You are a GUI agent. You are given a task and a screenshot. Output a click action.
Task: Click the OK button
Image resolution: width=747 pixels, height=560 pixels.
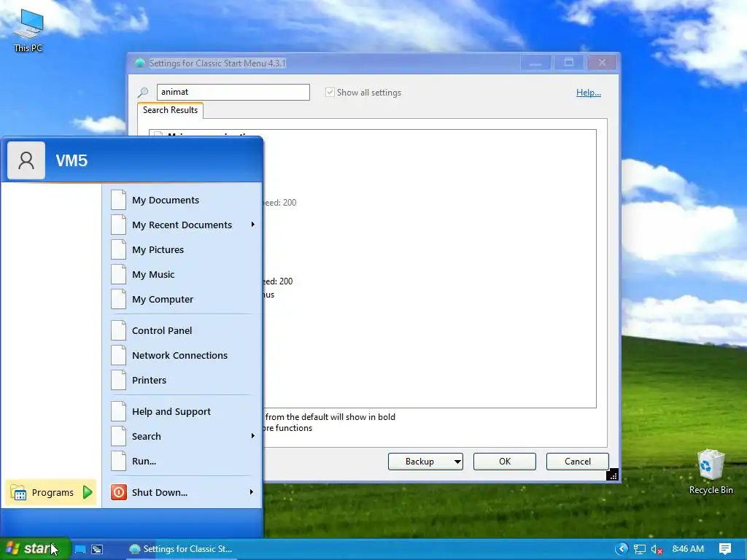(505, 462)
